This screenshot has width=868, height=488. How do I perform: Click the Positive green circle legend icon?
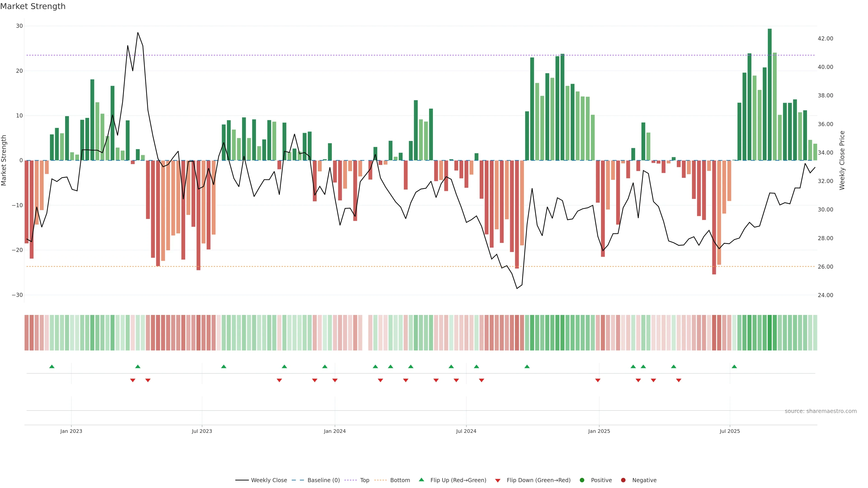(x=582, y=480)
